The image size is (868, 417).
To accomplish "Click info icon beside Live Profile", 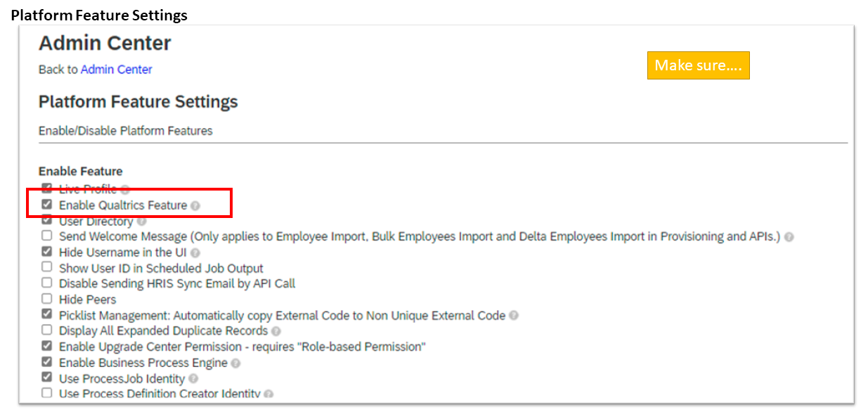I will 125,190.
